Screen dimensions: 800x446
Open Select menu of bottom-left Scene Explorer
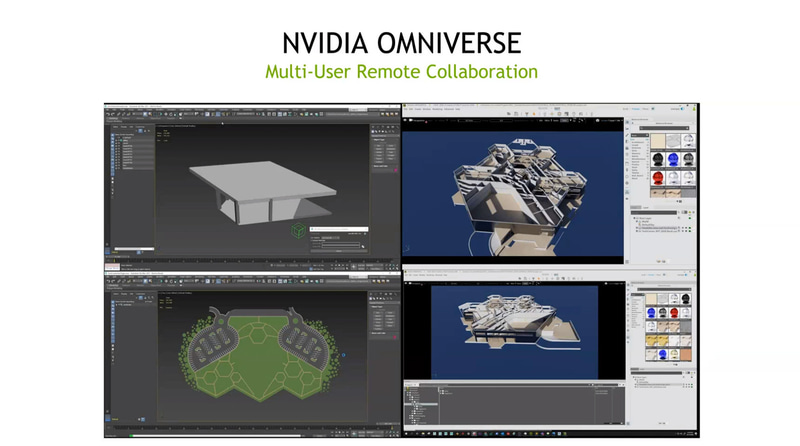115,294
